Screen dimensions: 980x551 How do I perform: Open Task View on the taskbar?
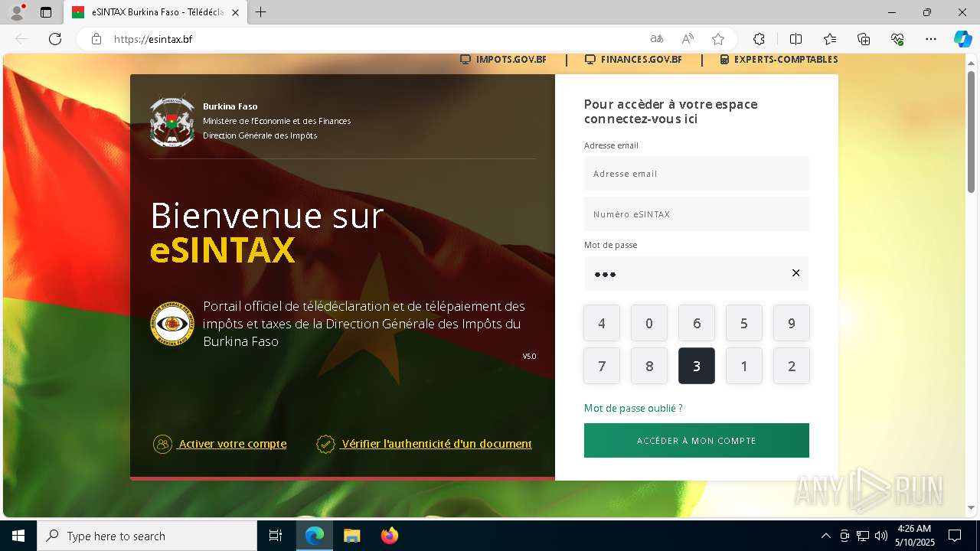point(276,536)
